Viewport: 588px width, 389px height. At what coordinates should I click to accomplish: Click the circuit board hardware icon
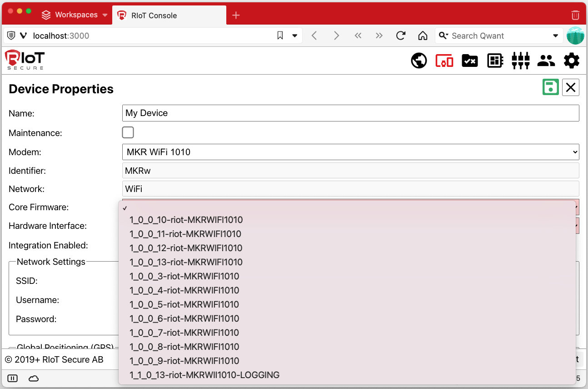pos(495,61)
